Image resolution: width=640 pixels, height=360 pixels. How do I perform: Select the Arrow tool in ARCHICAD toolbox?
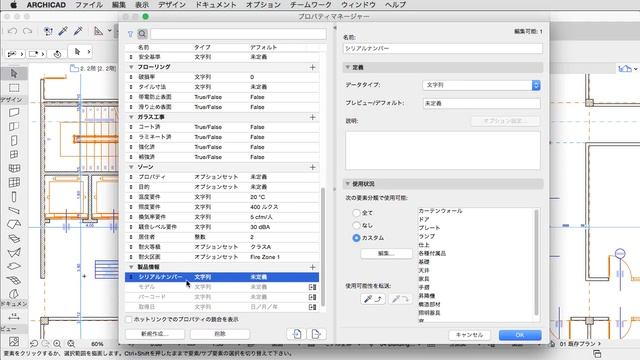[x=14, y=73]
